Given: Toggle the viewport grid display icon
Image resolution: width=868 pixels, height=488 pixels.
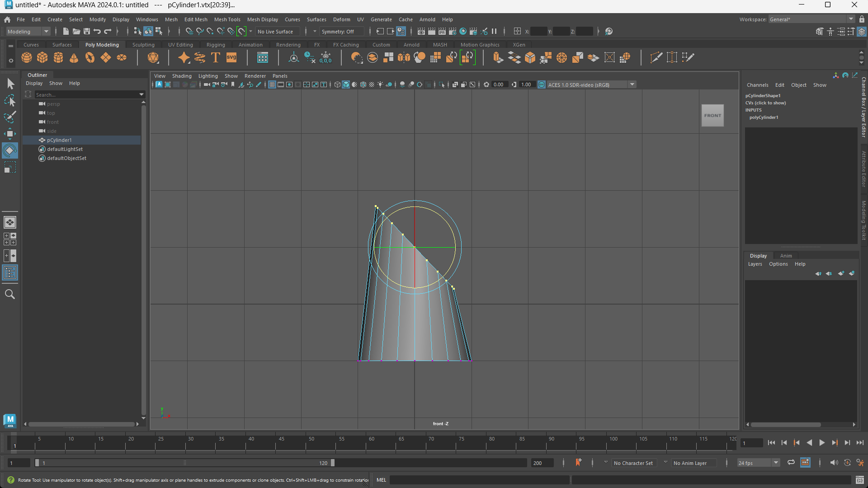Looking at the screenshot, I should click(272, 85).
